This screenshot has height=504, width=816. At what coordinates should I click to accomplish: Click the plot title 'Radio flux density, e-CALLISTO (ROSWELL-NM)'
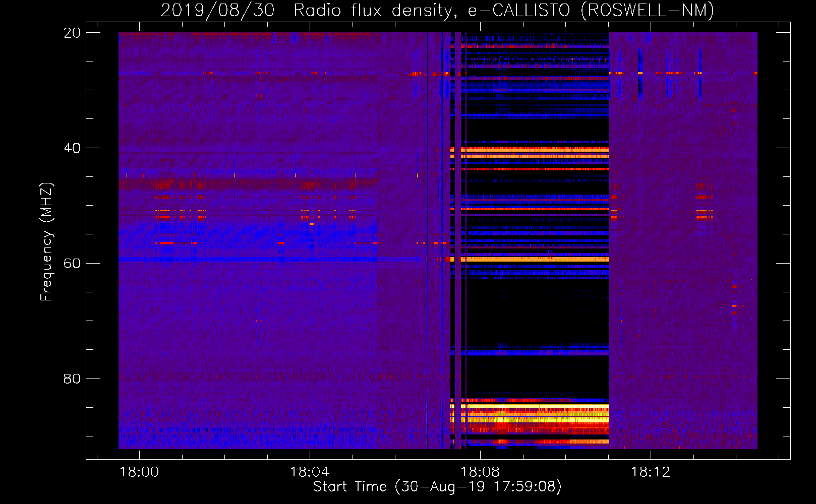(504, 10)
